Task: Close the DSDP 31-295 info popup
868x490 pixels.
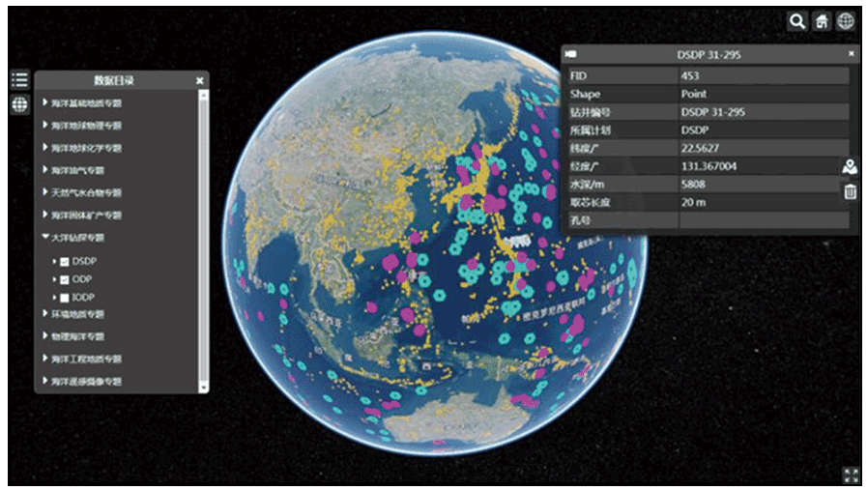Action: coord(852,55)
